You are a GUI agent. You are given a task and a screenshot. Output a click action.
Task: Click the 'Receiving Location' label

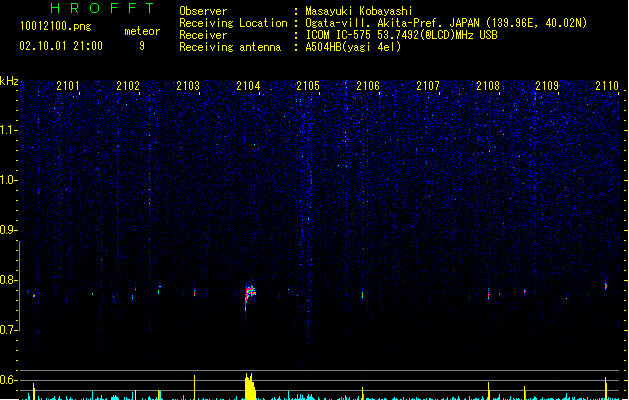click(x=233, y=23)
